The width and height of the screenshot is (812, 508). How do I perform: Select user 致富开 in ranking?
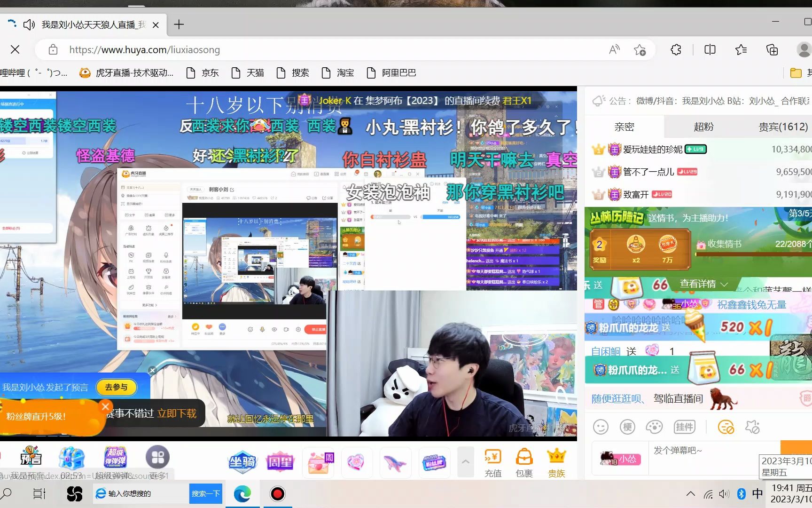pyautogui.click(x=636, y=195)
